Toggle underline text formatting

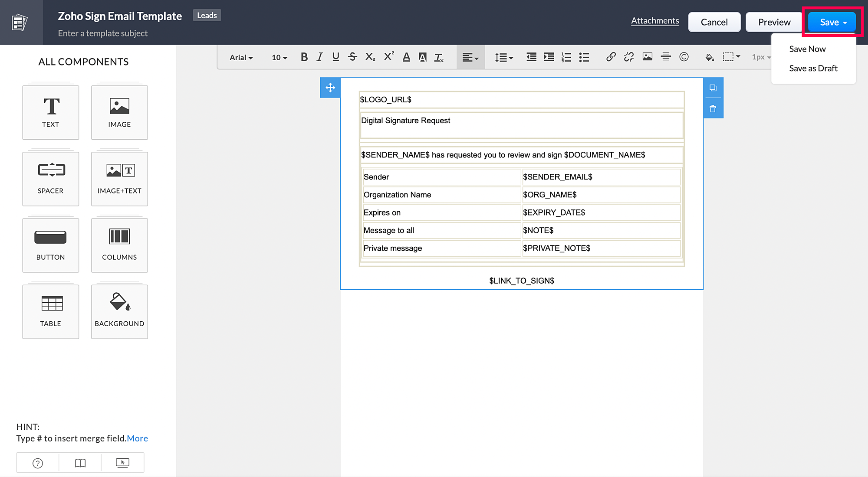pyautogui.click(x=335, y=57)
